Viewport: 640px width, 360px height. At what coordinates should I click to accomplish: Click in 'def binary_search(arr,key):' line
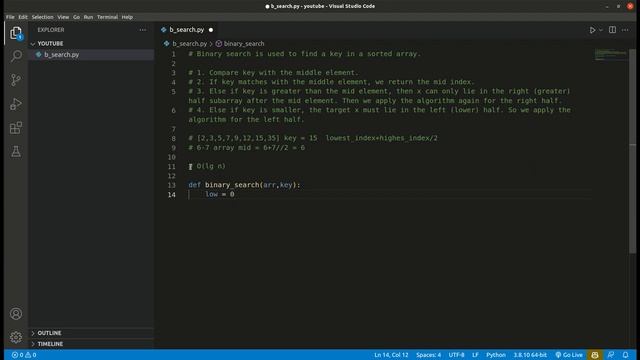244,185
